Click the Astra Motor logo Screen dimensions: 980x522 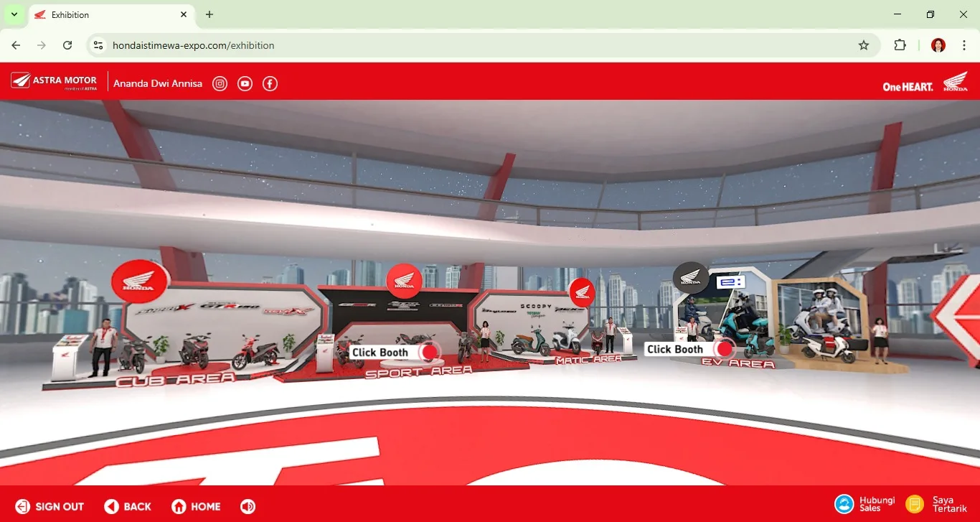tap(55, 83)
